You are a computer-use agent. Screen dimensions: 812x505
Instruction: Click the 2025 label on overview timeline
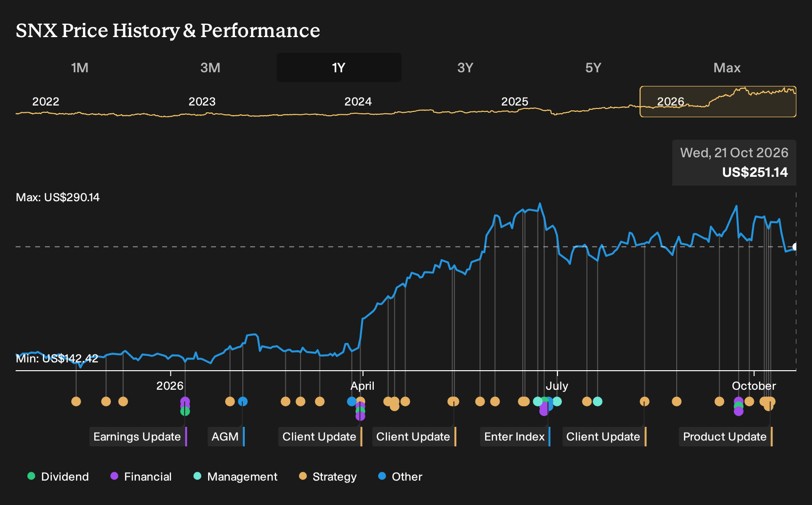tap(514, 102)
